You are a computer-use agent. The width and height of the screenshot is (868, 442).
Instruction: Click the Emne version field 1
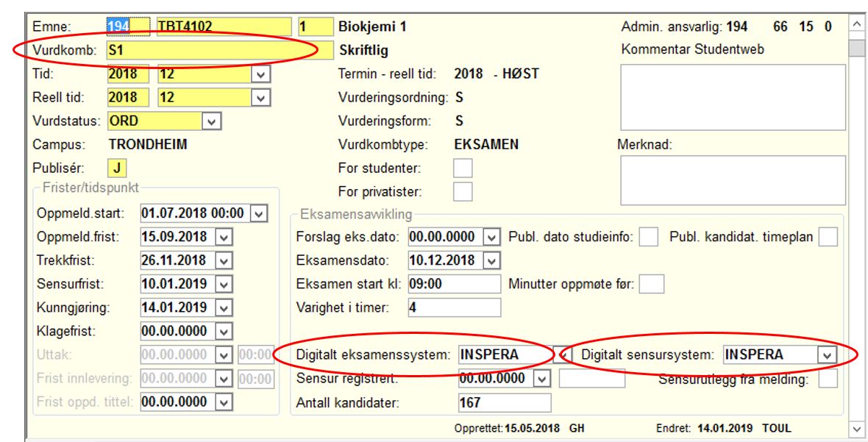[316, 26]
